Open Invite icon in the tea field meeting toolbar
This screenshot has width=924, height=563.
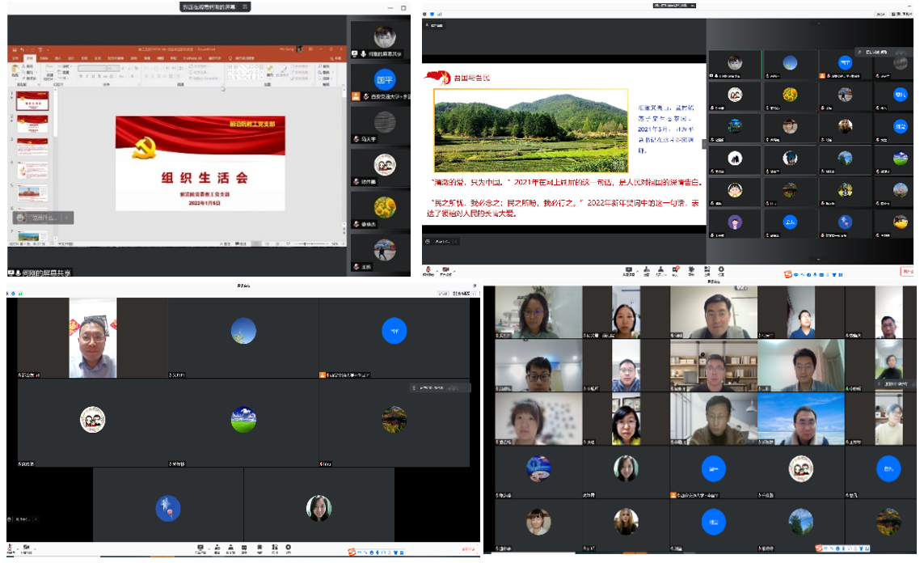(647, 270)
